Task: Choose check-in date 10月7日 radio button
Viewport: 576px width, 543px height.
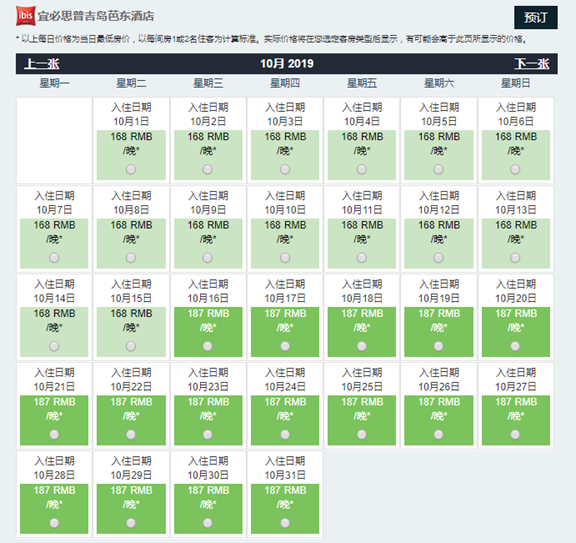Action: (x=54, y=258)
